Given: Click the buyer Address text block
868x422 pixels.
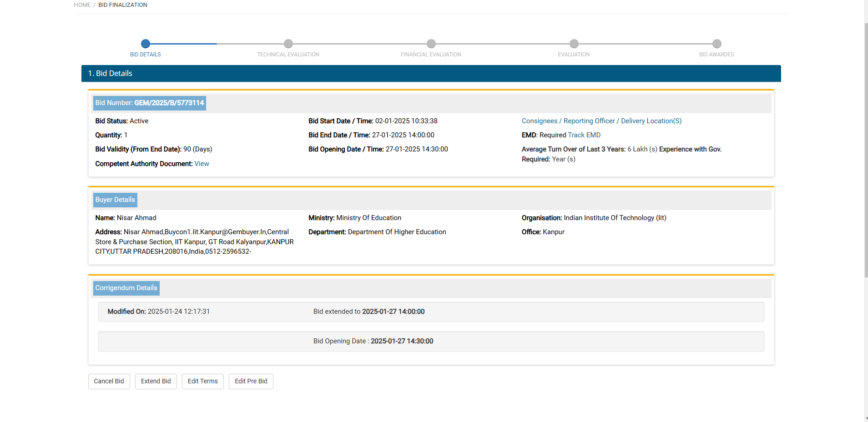Looking at the screenshot, I should coord(195,241).
